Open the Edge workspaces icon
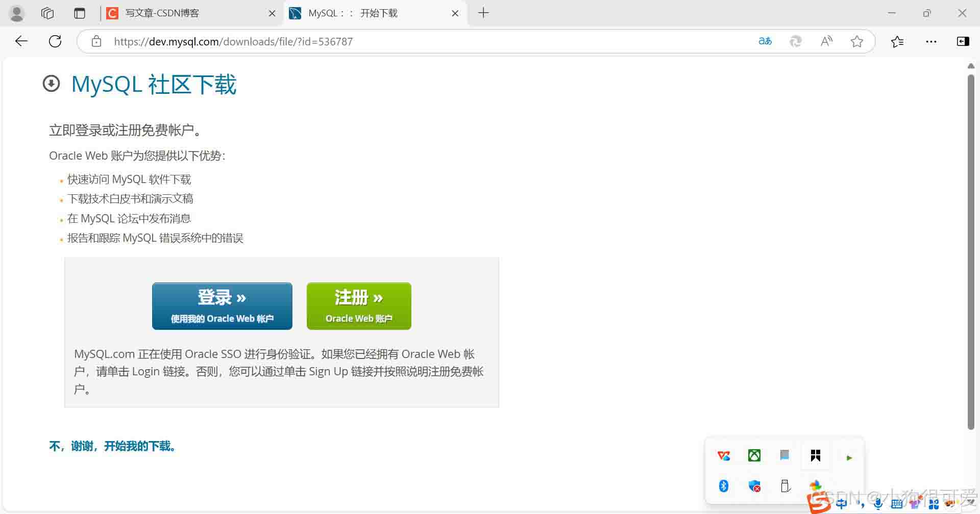 pyautogui.click(x=47, y=13)
